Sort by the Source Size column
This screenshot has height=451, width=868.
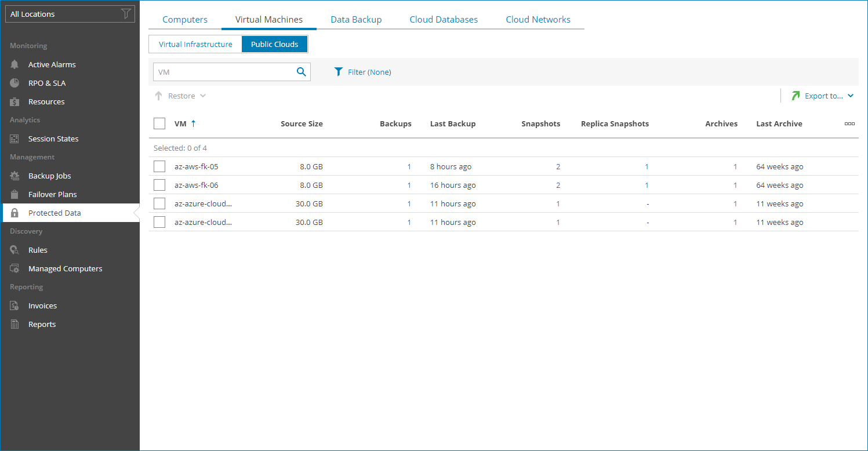302,123
